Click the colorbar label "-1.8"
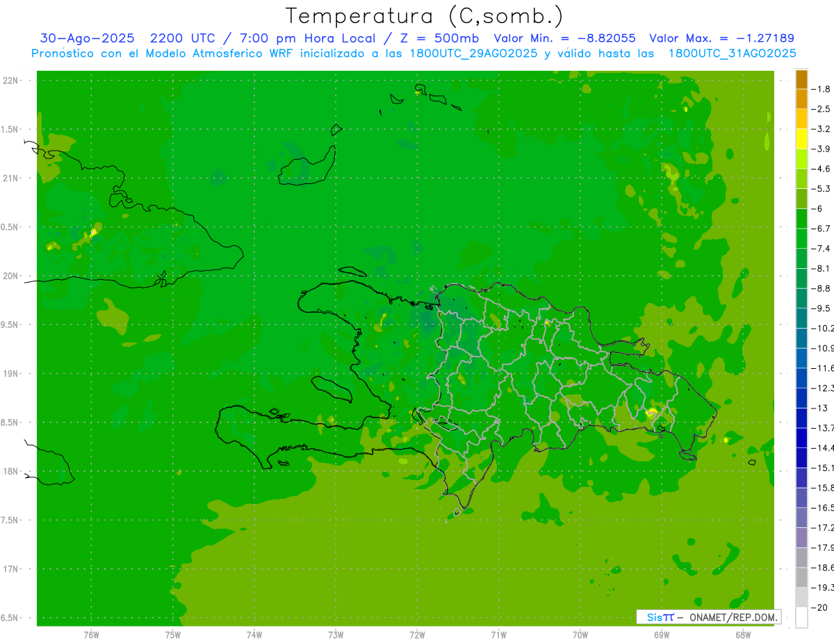Image resolution: width=834 pixels, height=644 pixels. click(821, 89)
